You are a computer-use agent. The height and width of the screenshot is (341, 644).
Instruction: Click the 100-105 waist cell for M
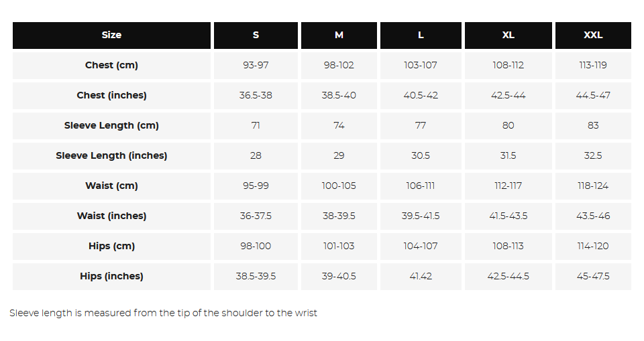(x=339, y=186)
